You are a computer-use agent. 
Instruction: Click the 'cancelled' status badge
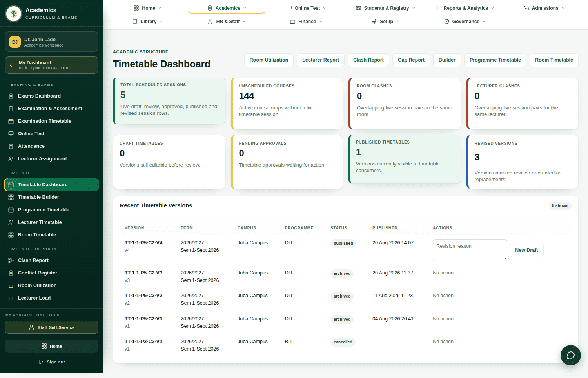click(343, 342)
